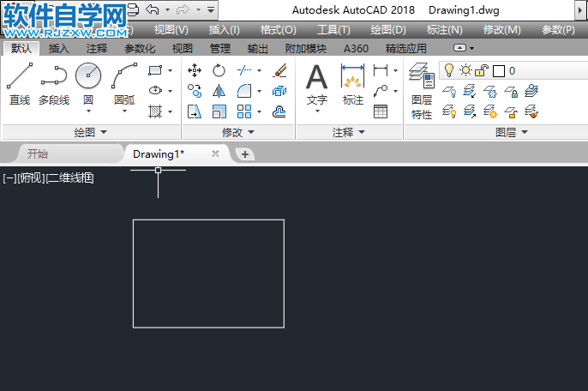Open the Text (文字) dropdown arrow
This screenshot has width=588, height=391.
[317, 111]
